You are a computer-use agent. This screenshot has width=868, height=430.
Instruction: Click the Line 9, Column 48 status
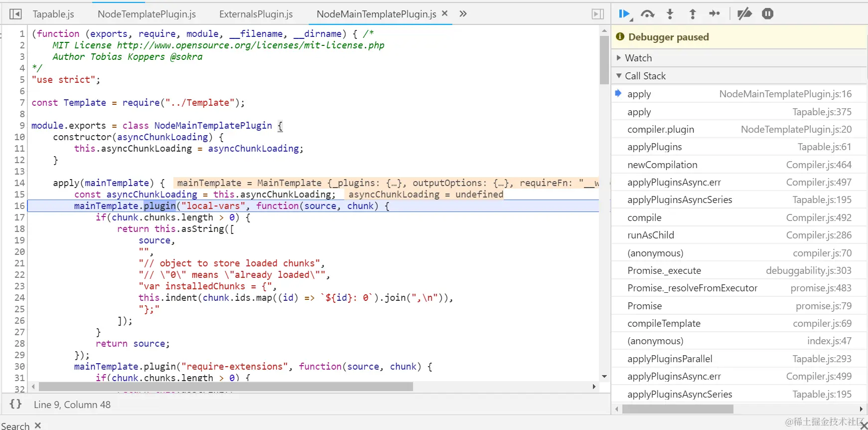click(72, 405)
